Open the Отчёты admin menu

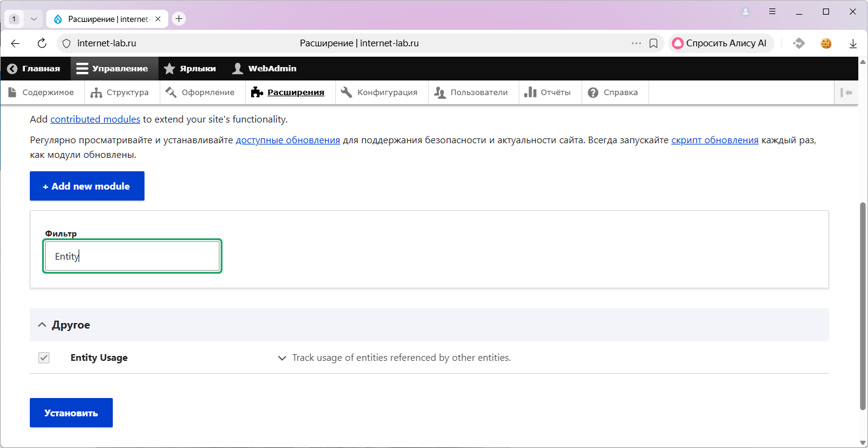click(x=547, y=93)
